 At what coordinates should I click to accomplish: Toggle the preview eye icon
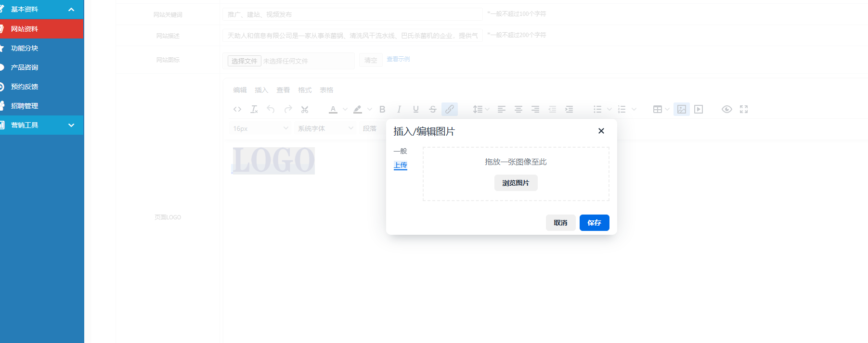click(726, 109)
